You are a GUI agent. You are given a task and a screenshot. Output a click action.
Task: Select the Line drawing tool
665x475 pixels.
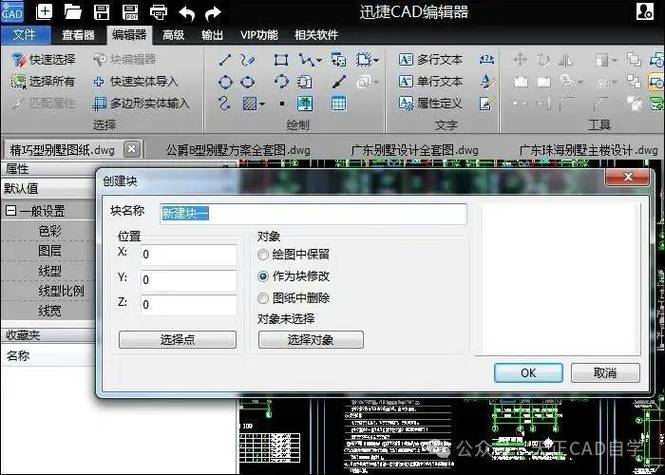coord(225,60)
